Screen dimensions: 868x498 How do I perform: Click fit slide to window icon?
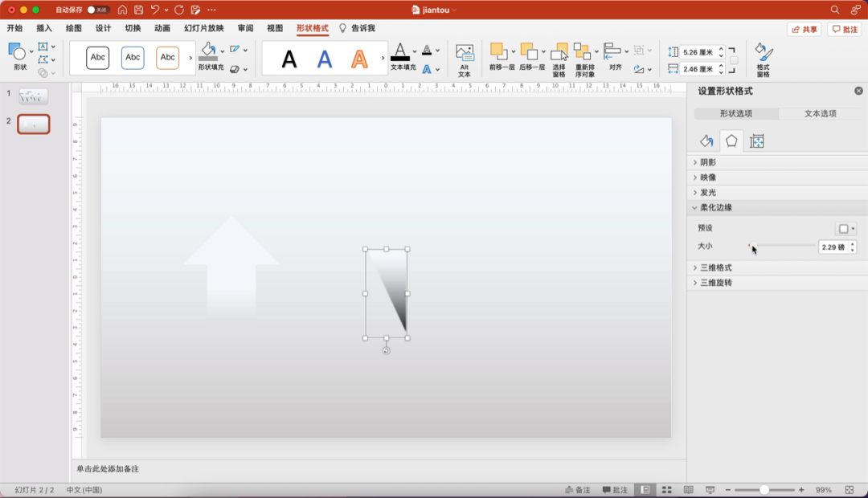[850, 490]
